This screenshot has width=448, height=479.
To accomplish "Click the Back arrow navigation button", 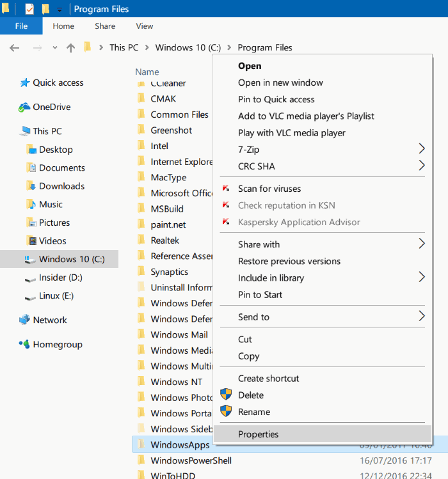I will [x=14, y=48].
